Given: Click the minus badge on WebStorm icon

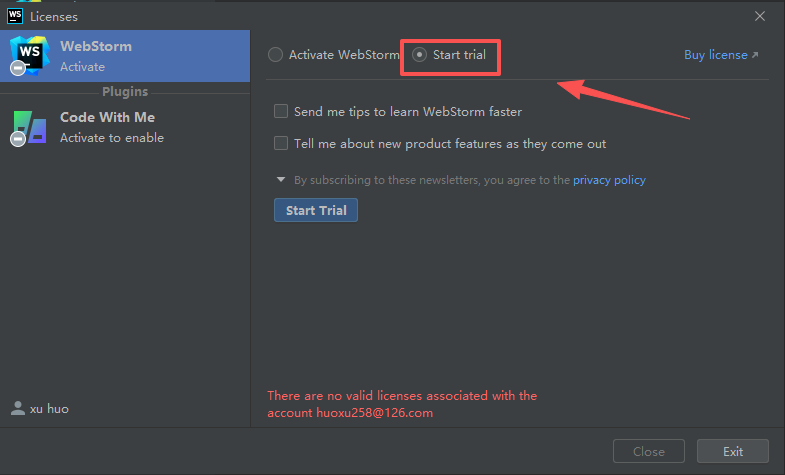Looking at the screenshot, I should click(18, 68).
